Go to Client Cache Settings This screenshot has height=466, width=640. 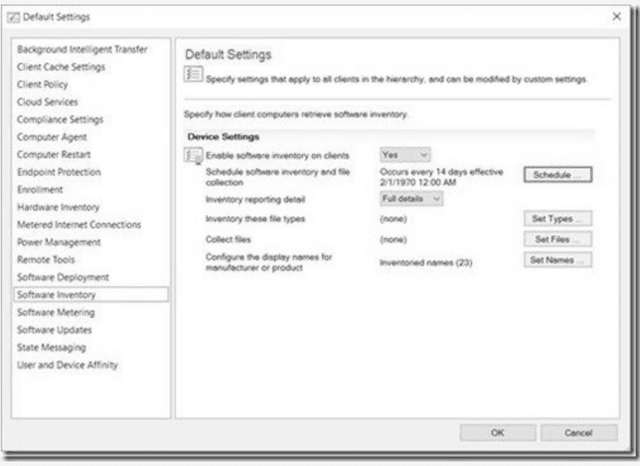pyautogui.click(x=61, y=67)
